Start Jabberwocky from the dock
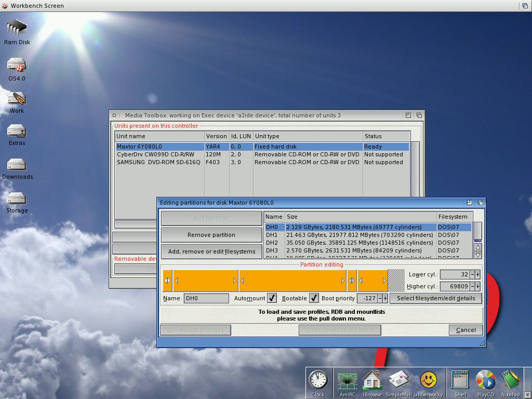 point(428,383)
